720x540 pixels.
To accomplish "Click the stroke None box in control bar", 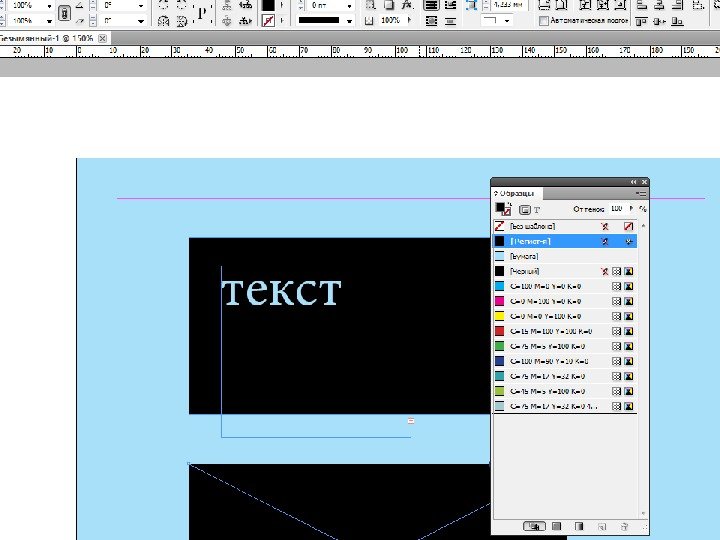I will [268, 21].
